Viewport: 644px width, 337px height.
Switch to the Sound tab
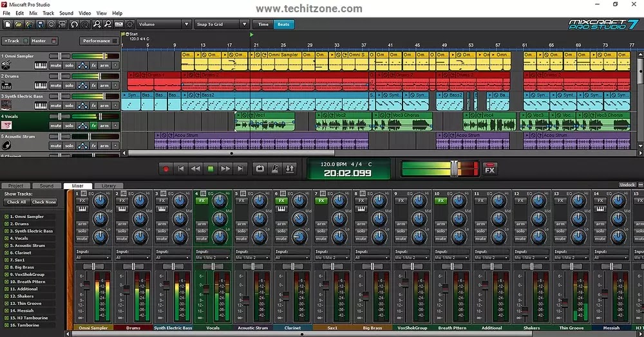tap(46, 186)
